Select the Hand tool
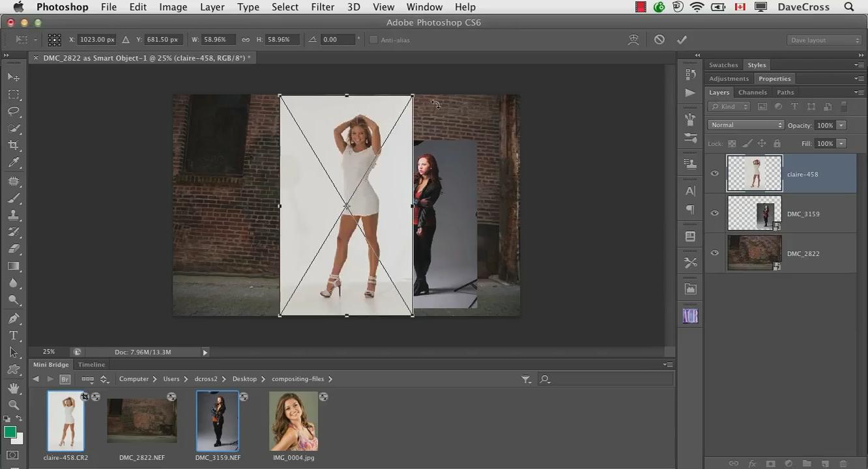The width and height of the screenshot is (868, 469). click(x=14, y=388)
